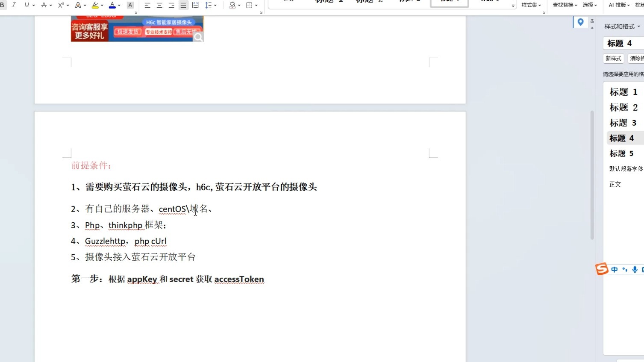
Task: Open shading color dropdown arrow
Action: click(x=239, y=5)
